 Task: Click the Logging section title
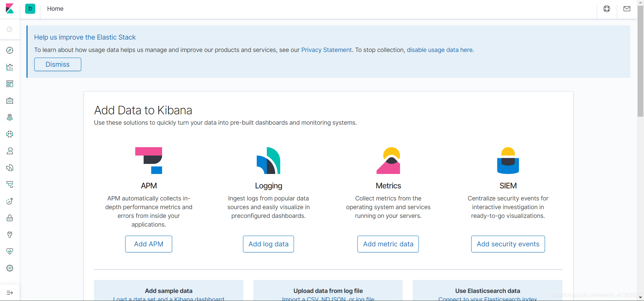pyautogui.click(x=268, y=186)
